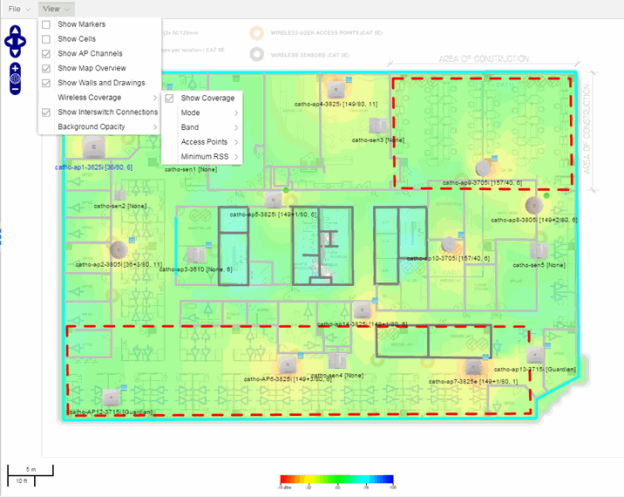Enable the Show Markers checkbox
Viewport: 624px width, 497px height.
tap(47, 24)
